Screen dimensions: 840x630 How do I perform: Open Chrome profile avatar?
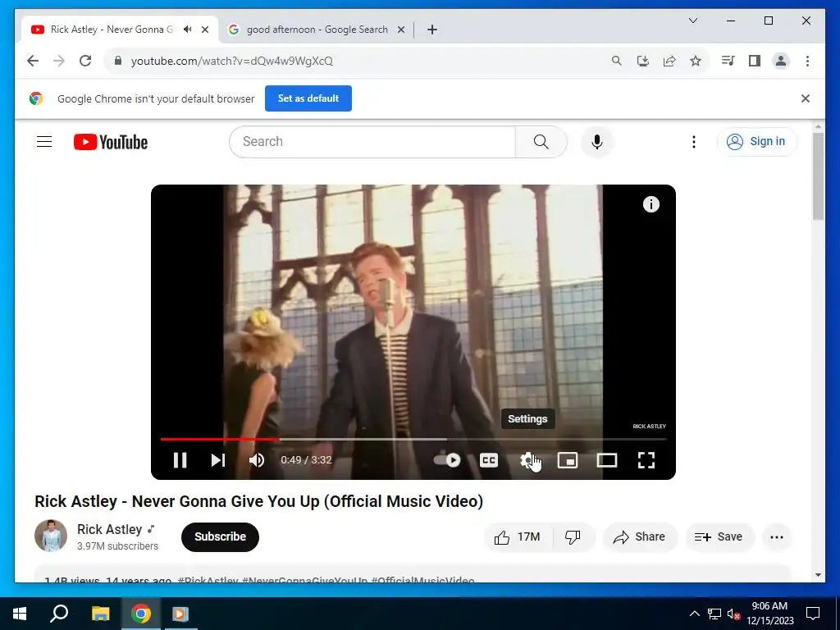point(781,61)
